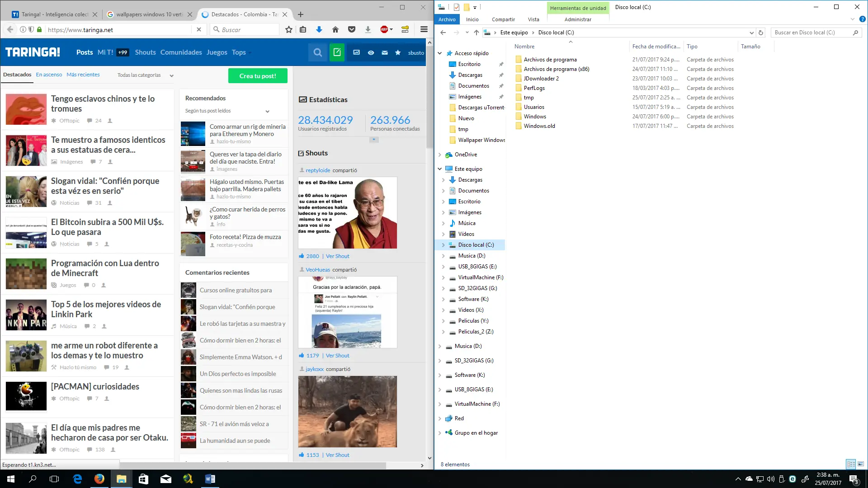The height and width of the screenshot is (488, 868).
Task: Collapse the Este equipo tree node
Action: 439,169
